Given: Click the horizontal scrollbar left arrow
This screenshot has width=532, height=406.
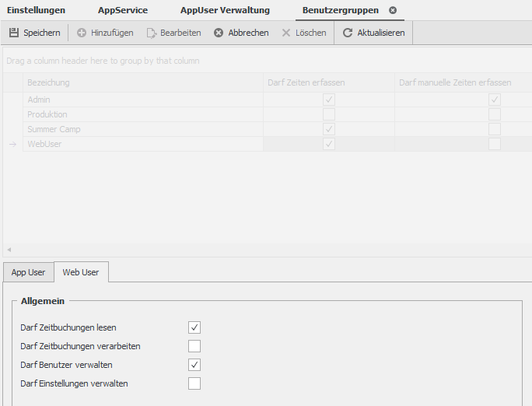Looking at the screenshot, I should pyautogui.click(x=9, y=250).
